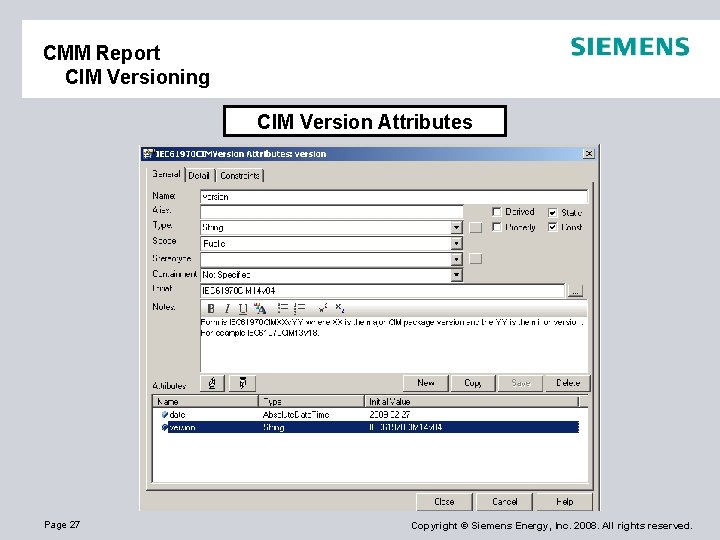Apply bold formatting in the Notes toolbar
Screen dimensions: 720x540
(x=211, y=309)
